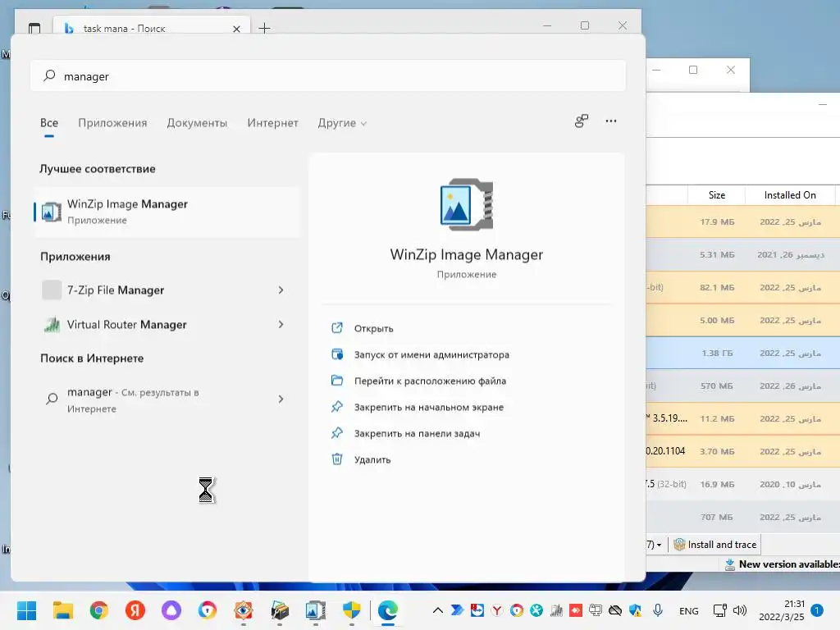The width and height of the screenshot is (840, 630).
Task: Choose 'Закрепить на панели задач'
Action: (x=417, y=433)
